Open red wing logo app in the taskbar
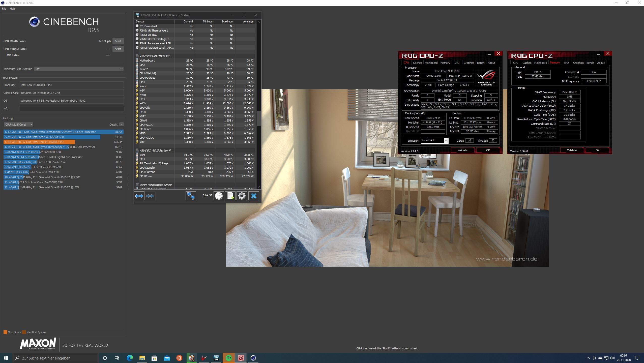The height and width of the screenshot is (363, 644). point(204,358)
